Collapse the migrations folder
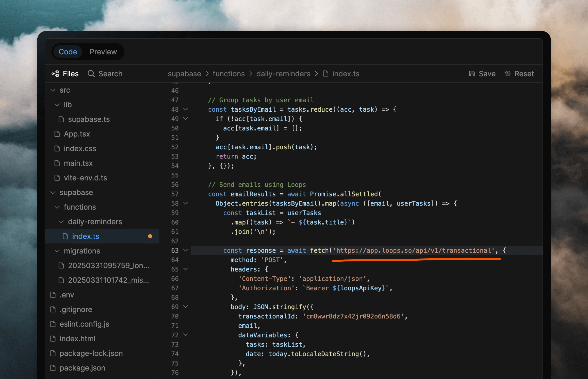 coord(57,251)
